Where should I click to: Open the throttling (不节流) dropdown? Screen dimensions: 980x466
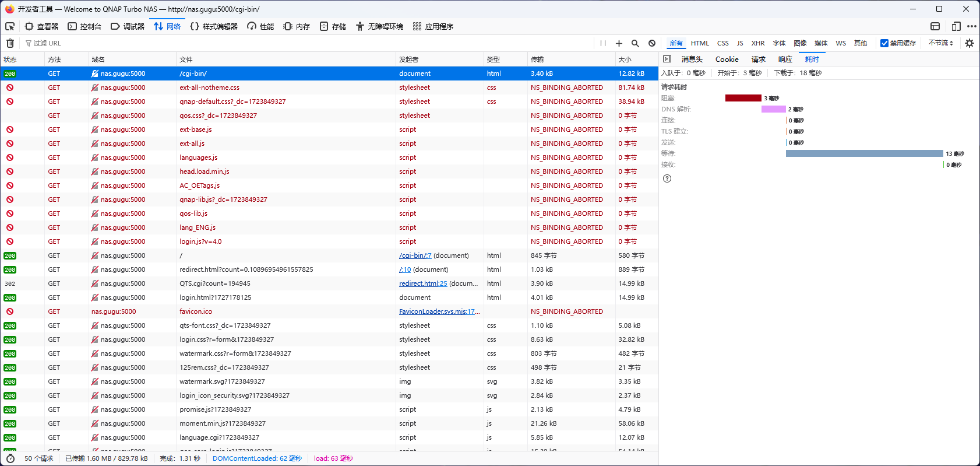(x=941, y=43)
